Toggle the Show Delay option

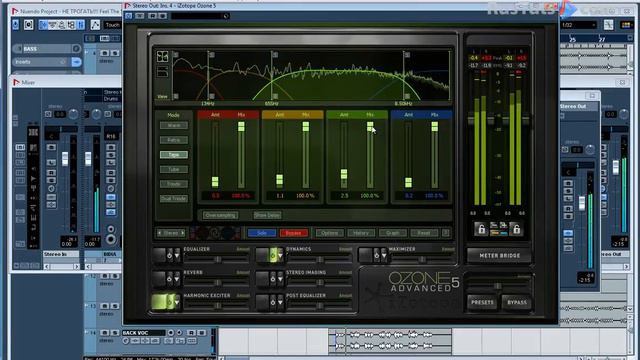coord(267,215)
